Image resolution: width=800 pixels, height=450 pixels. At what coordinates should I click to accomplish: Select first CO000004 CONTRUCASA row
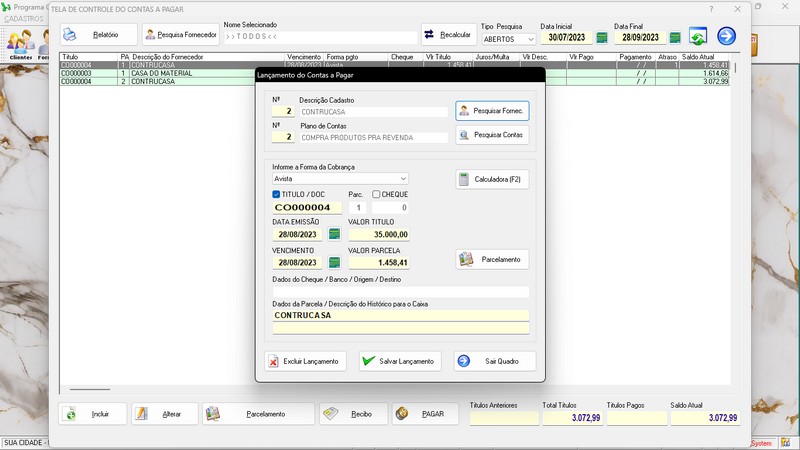coord(395,65)
